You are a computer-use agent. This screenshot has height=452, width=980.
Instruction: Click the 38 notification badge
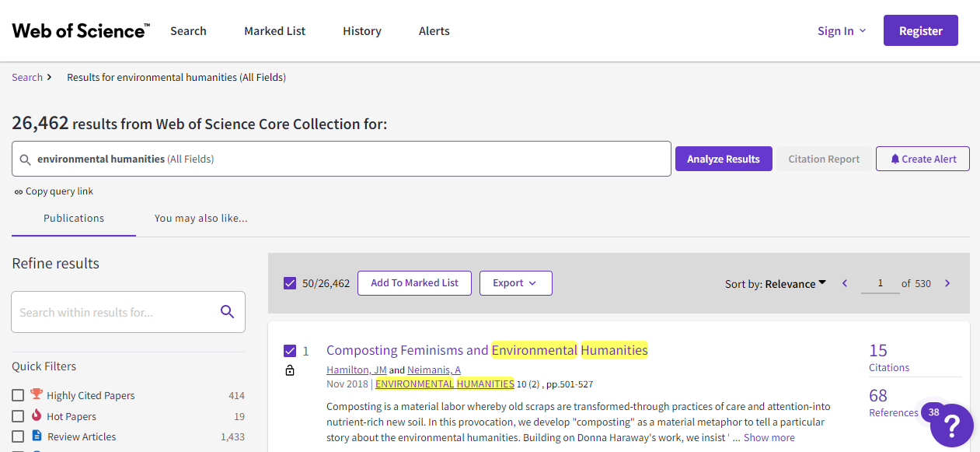(x=933, y=412)
